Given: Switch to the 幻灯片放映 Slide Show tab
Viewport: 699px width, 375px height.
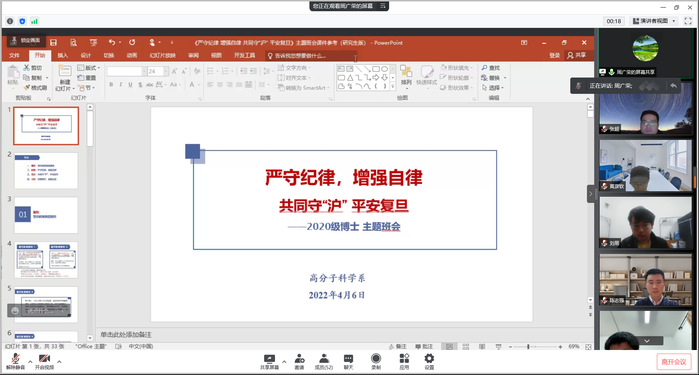Looking at the screenshot, I should pos(162,55).
